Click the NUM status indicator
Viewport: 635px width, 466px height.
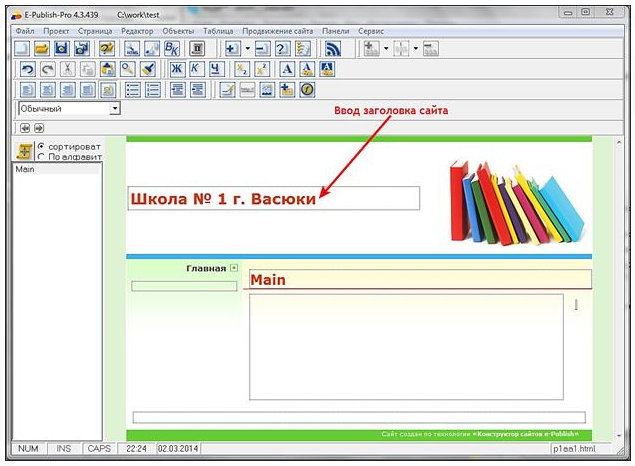click(x=28, y=449)
